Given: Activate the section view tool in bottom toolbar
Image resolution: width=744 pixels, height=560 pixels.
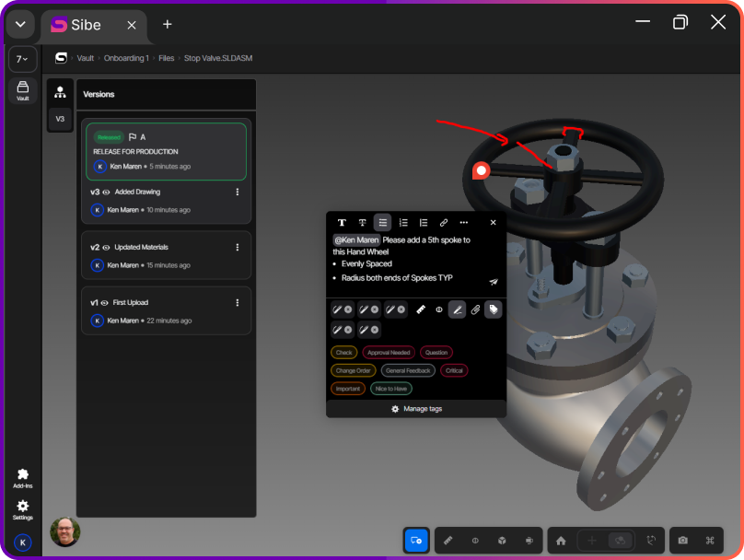Looking at the screenshot, I should pos(475,540).
